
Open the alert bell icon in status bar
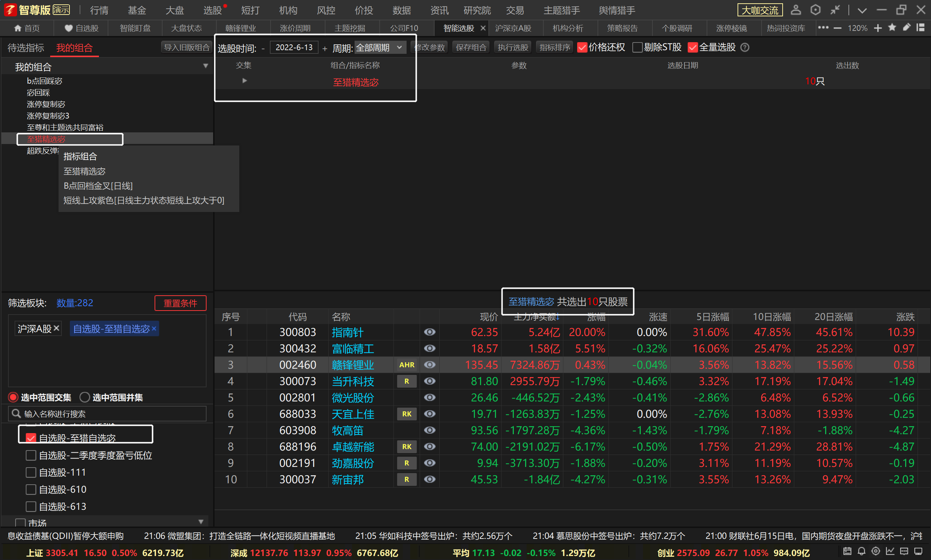click(x=862, y=551)
